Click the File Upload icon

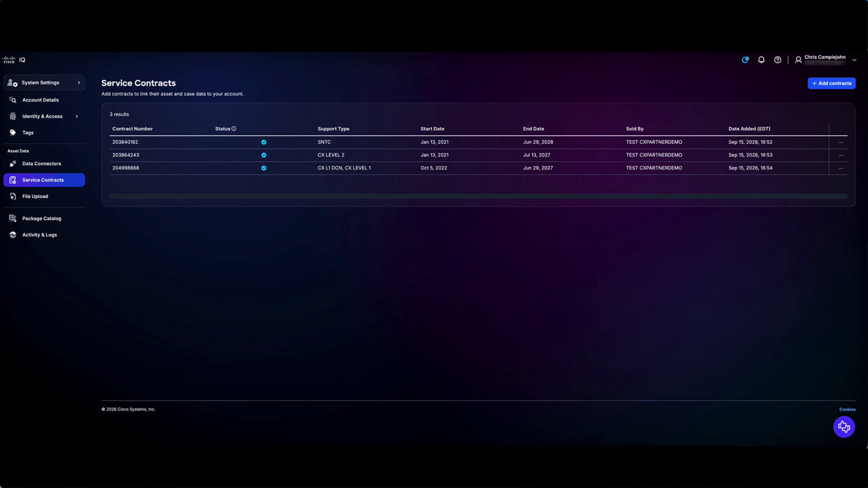pyautogui.click(x=13, y=197)
